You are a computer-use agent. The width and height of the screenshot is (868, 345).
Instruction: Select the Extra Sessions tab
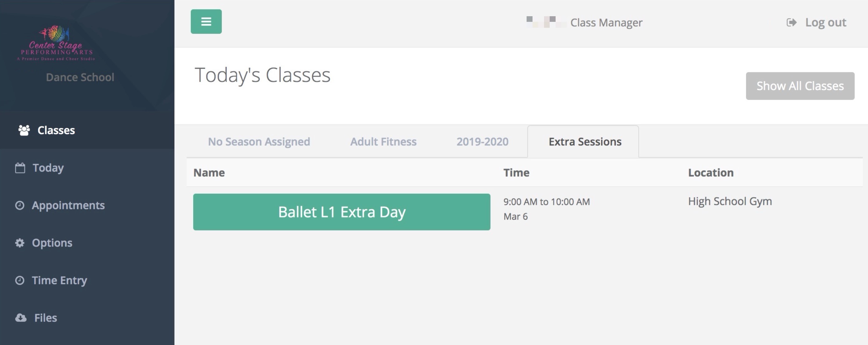click(585, 142)
